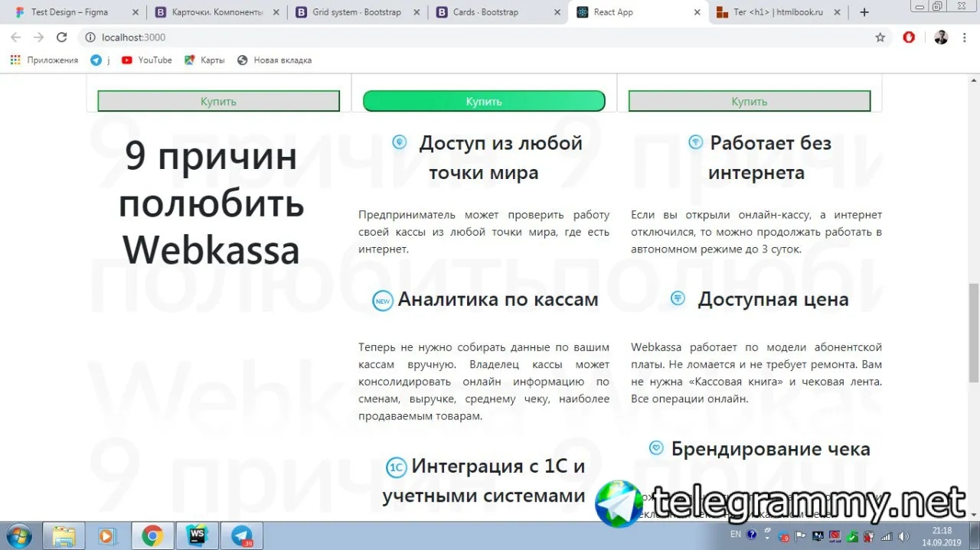Bookmark this page with the star icon

coord(880,37)
